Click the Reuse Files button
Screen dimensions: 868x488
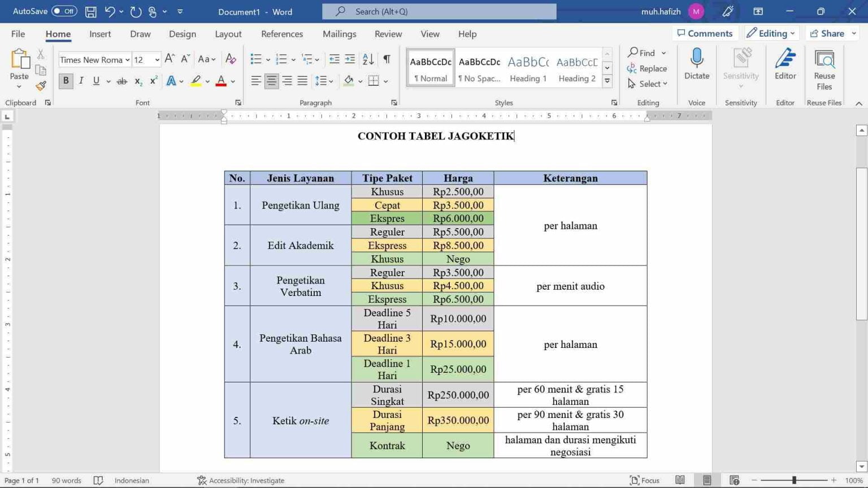[824, 67]
